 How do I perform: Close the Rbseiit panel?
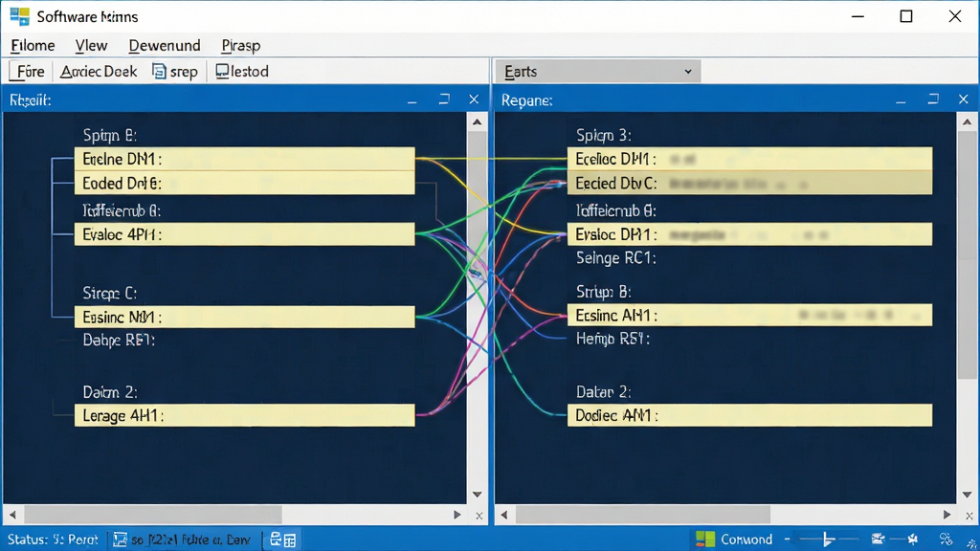pos(474,99)
